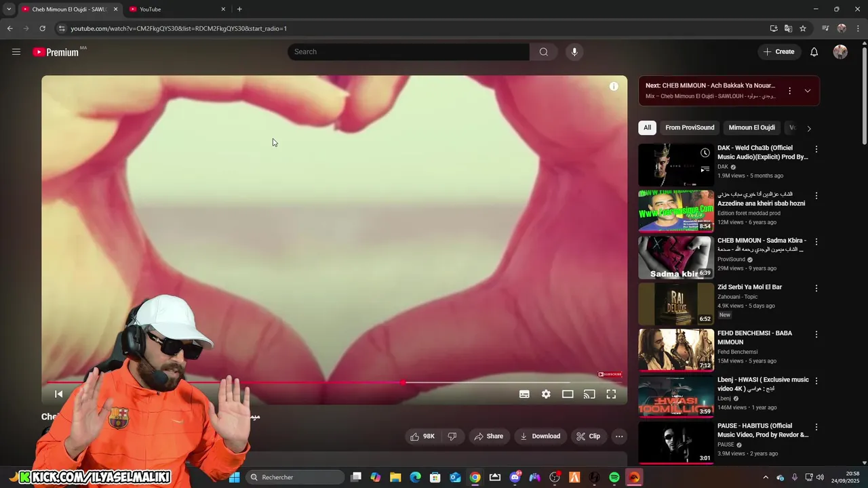Toggle subtitles in the player
Screen dimensions: 868x488
(524, 394)
